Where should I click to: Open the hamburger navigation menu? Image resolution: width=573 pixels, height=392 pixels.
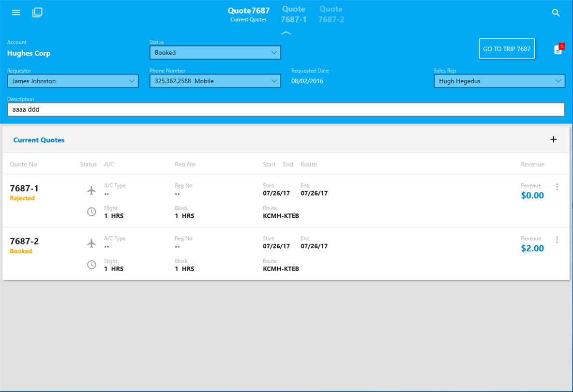[15, 13]
